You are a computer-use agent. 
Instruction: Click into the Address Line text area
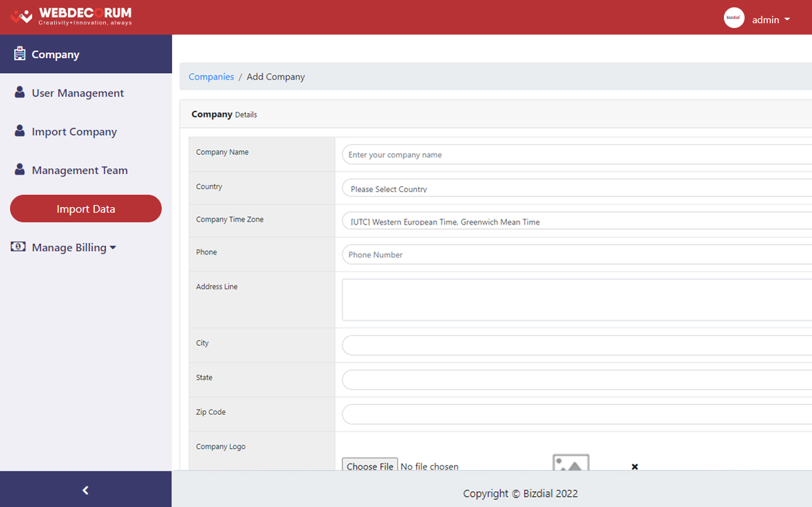click(577, 300)
